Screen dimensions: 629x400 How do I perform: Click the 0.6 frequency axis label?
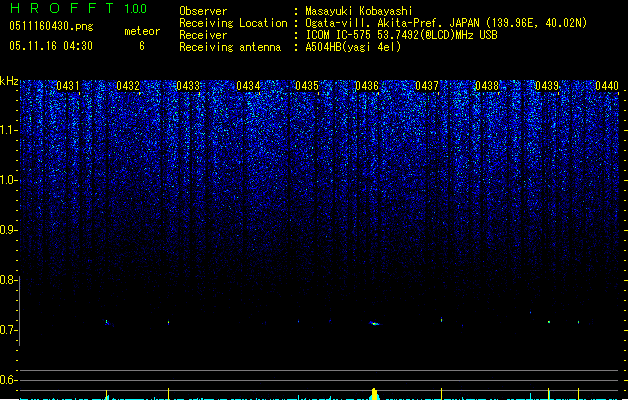(x=8, y=380)
